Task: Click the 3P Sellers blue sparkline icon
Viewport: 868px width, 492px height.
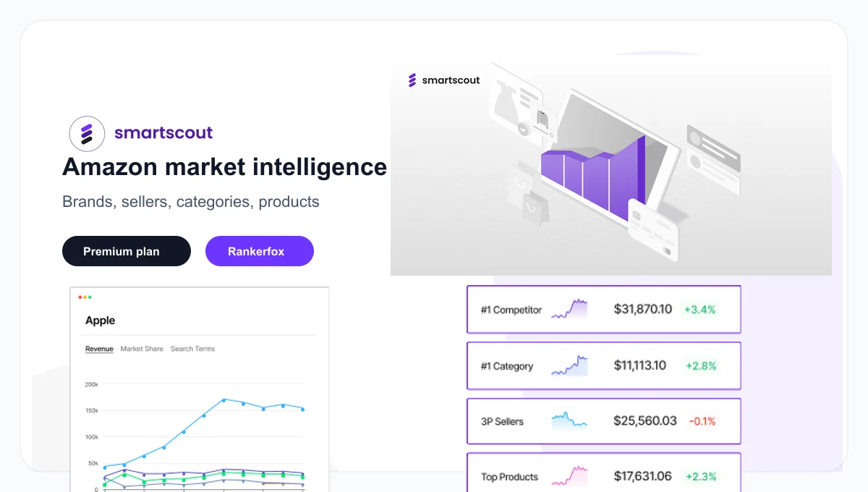Action: [569, 420]
